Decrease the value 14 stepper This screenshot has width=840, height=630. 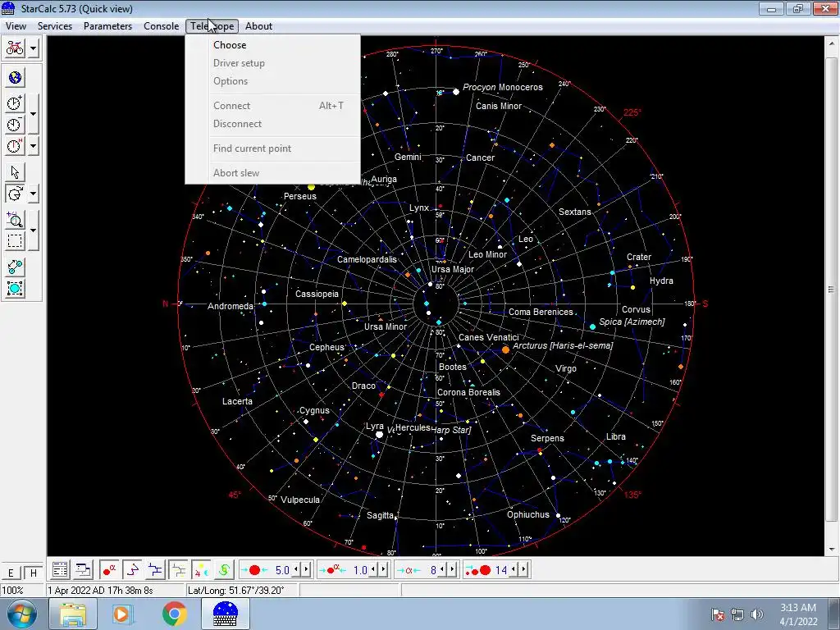click(x=514, y=570)
